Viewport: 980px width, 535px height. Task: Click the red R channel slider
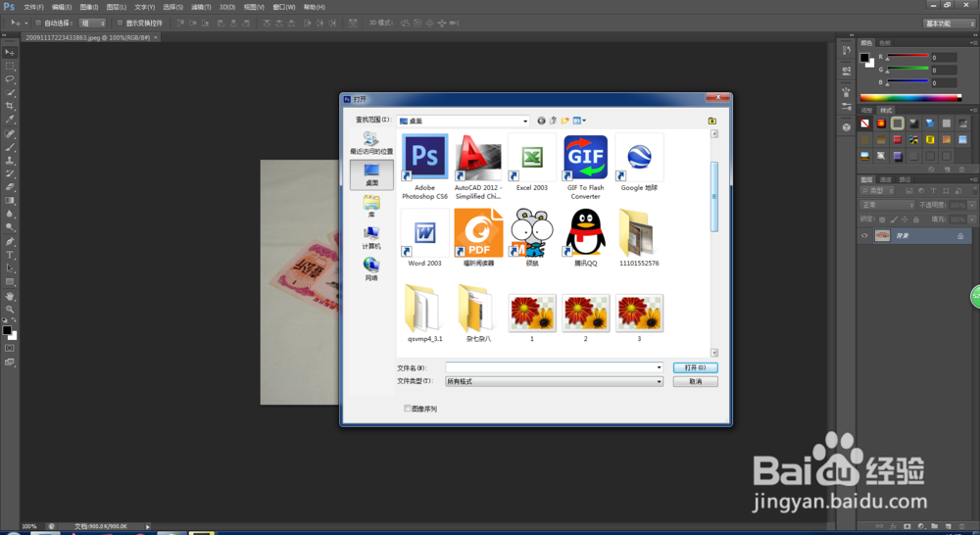907,58
